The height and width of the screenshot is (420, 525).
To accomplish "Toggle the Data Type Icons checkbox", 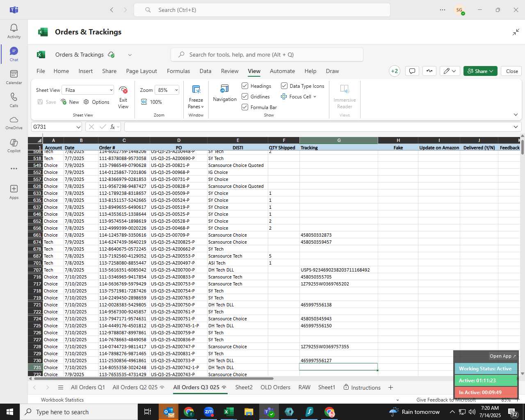I will pos(284,86).
